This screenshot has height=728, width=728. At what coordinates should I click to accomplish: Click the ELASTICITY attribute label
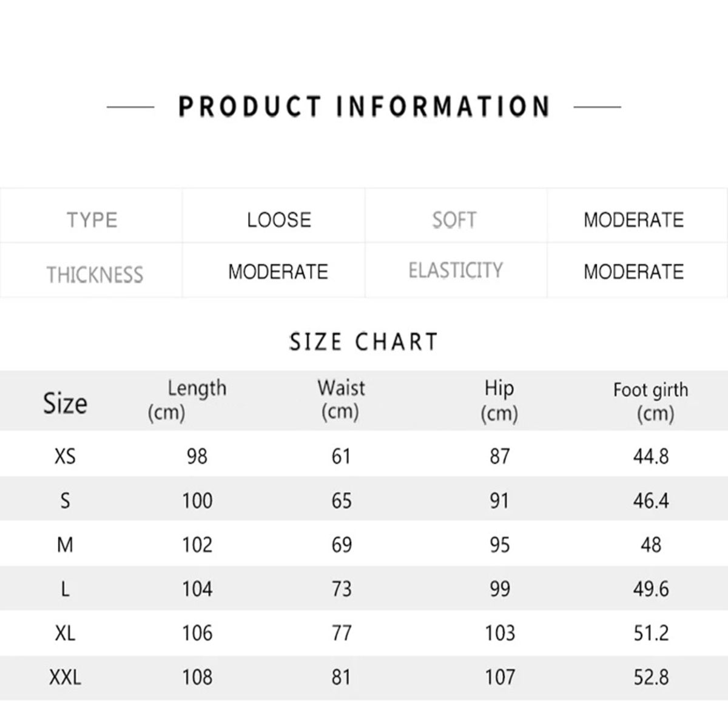coord(456,271)
